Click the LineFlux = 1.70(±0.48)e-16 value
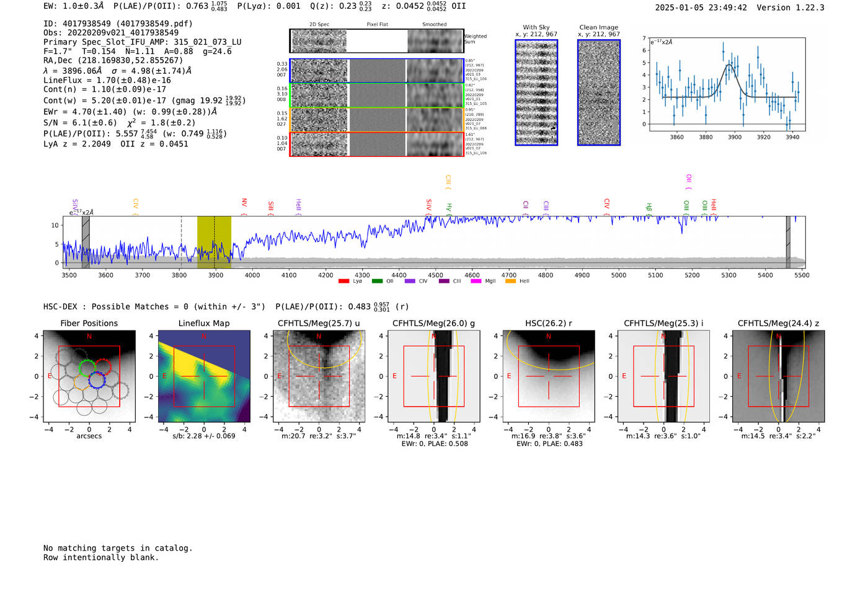The width and height of the screenshot is (868, 591). coord(107,80)
